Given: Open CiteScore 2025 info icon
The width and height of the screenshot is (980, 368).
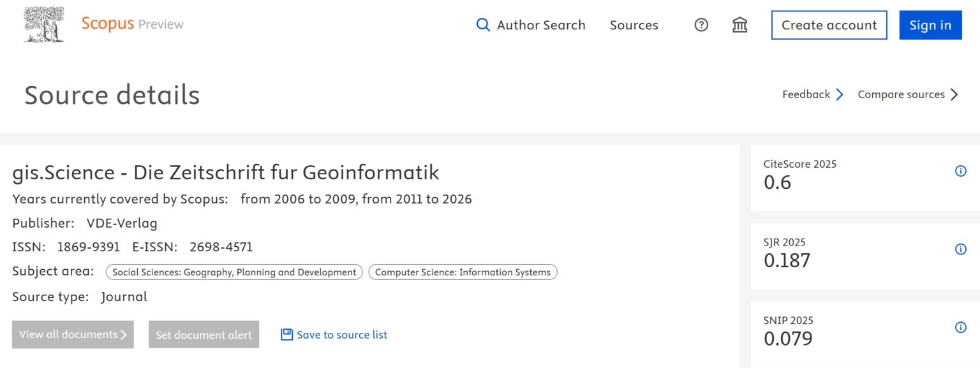Looking at the screenshot, I should 960,171.
